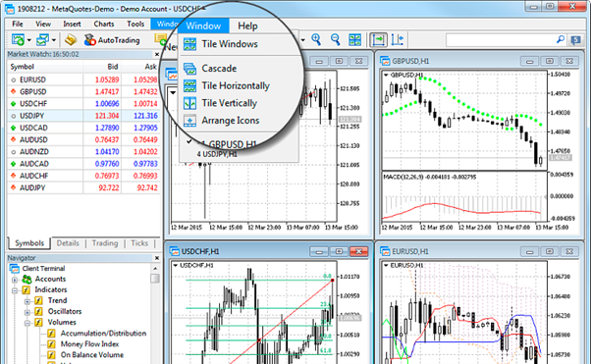
Task: Select On Balance Volume indicator
Action: (92, 355)
